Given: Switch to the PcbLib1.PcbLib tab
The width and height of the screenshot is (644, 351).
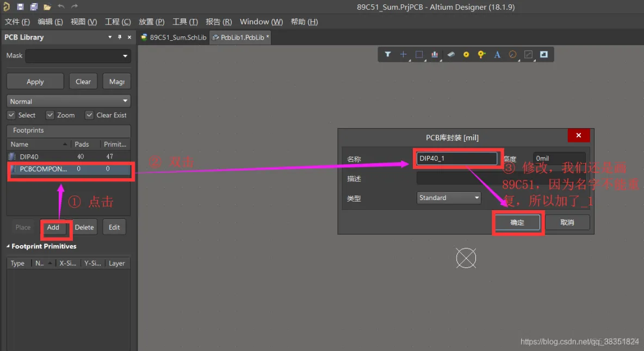Looking at the screenshot, I should click(x=240, y=37).
